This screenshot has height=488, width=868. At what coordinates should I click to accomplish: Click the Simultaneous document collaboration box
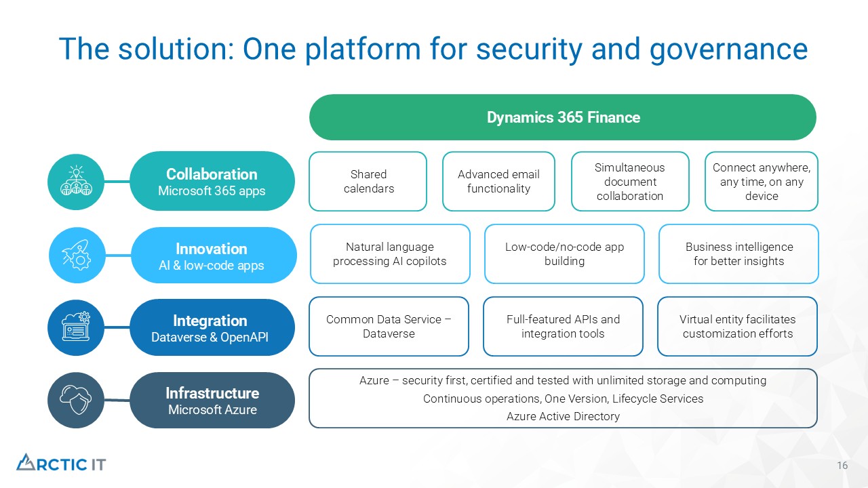click(630, 182)
